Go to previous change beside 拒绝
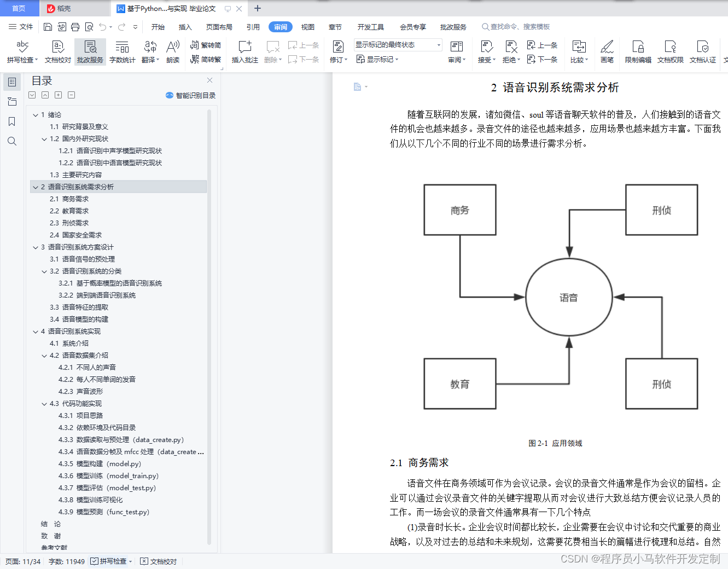The image size is (728, 569). 543,45
